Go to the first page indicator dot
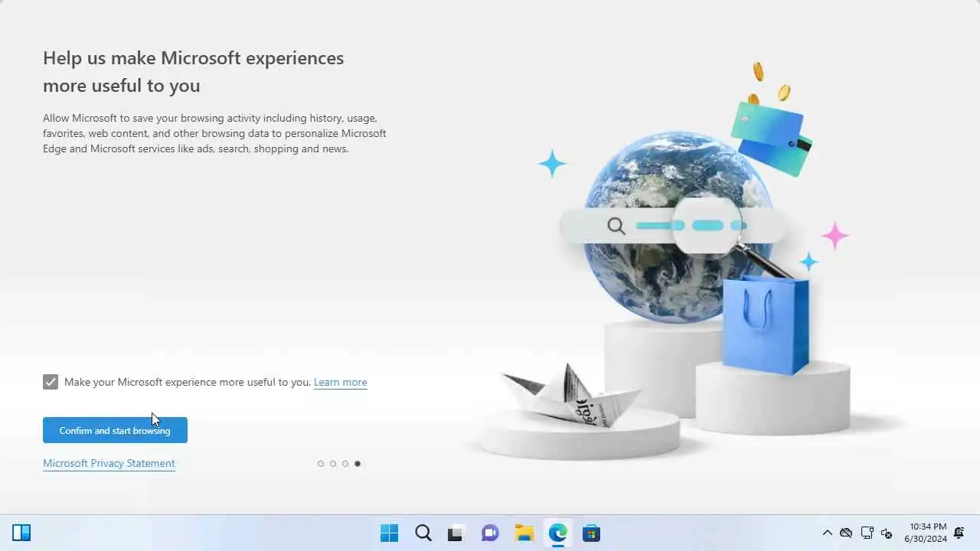 coord(321,464)
